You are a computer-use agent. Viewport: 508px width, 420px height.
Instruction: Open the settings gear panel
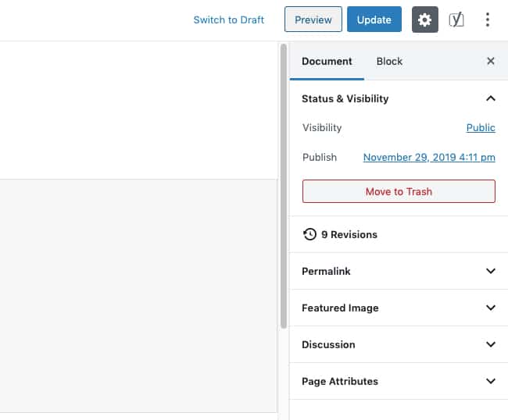click(424, 20)
